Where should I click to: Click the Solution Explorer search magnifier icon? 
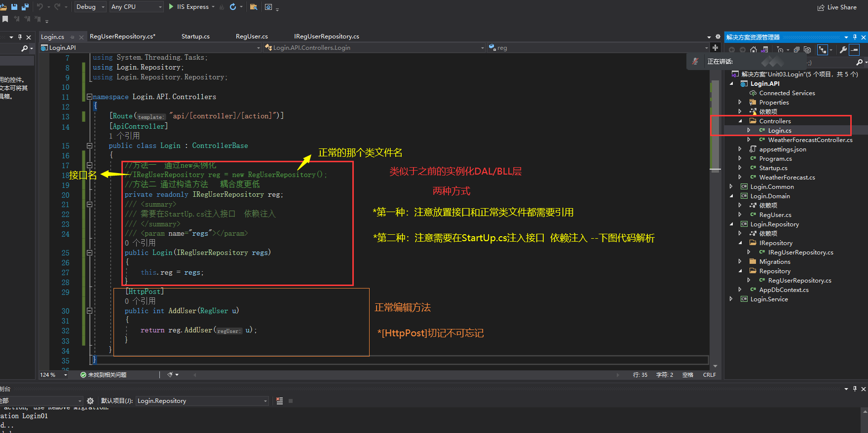pyautogui.click(x=859, y=62)
